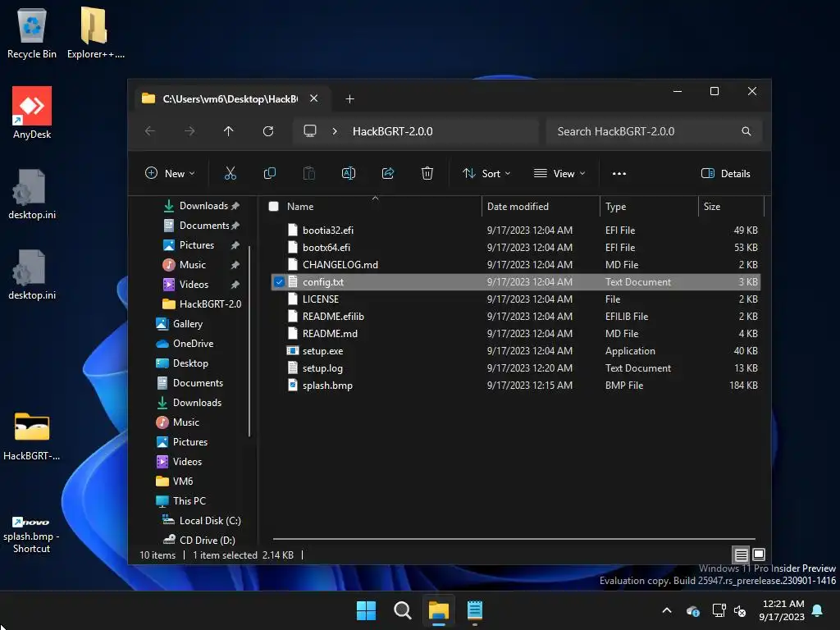Go forward with the right arrow
The image size is (840, 630).
189,131
